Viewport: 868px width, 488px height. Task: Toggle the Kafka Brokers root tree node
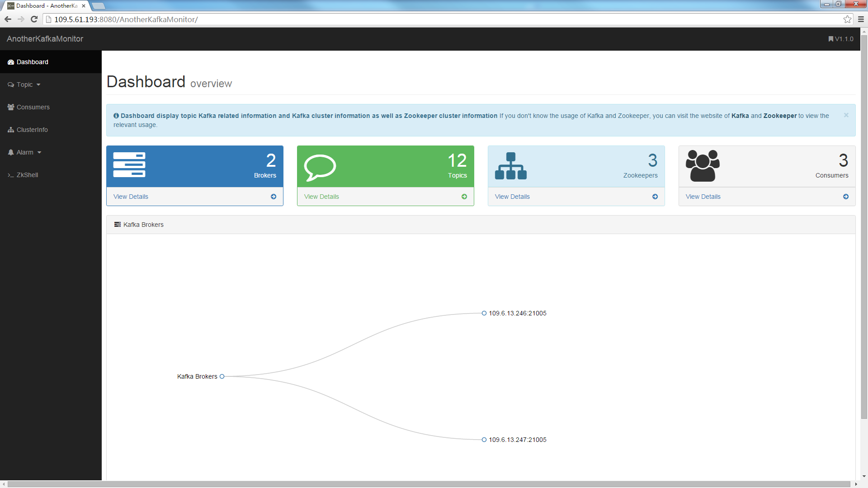click(x=222, y=376)
